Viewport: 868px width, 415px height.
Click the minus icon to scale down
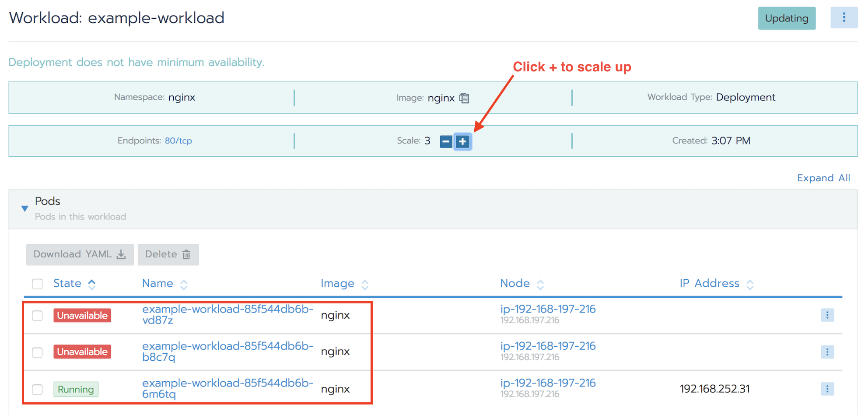[446, 141]
